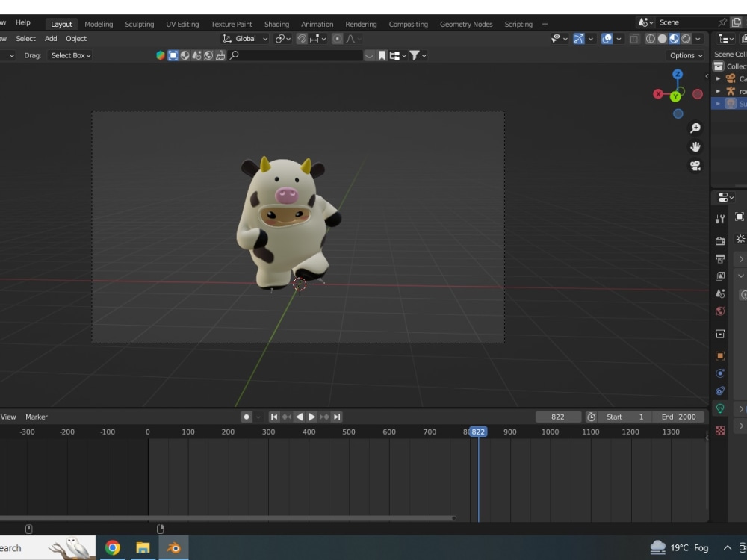Open the Animation workspace tab
This screenshot has width=747, height=560.
click(x=317, y=23)
